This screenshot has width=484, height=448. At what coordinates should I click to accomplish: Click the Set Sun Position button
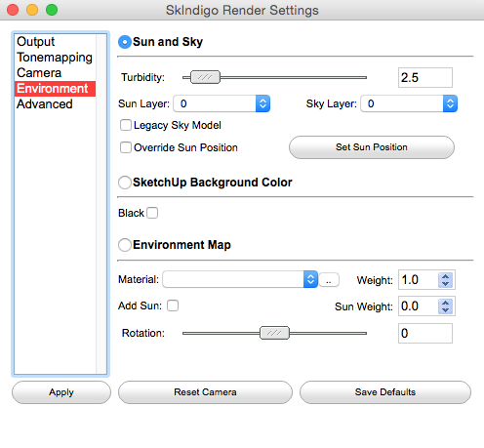[x=372, y=147]
